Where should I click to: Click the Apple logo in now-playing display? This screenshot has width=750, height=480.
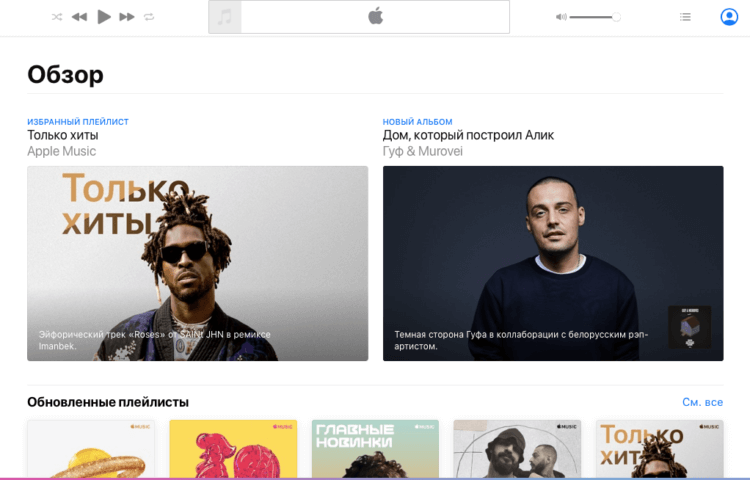pyautogui.click(x=375, y=16)
